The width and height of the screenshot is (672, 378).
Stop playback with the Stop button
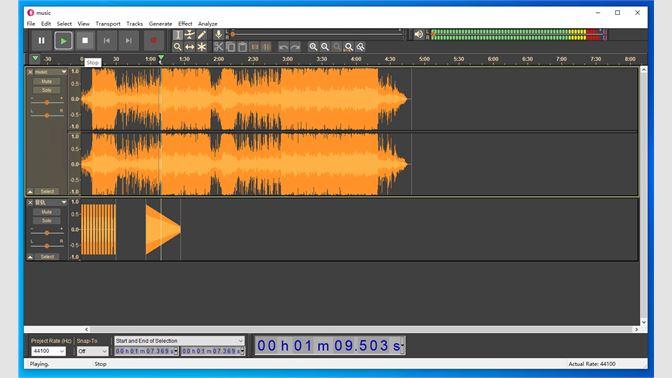[x=85, y=41]
